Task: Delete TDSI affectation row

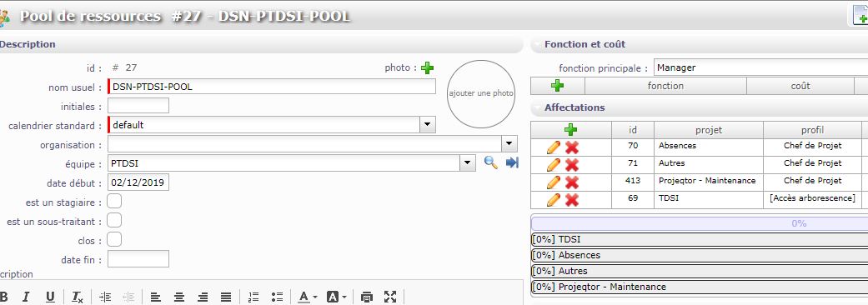Action: click(572, 200)
